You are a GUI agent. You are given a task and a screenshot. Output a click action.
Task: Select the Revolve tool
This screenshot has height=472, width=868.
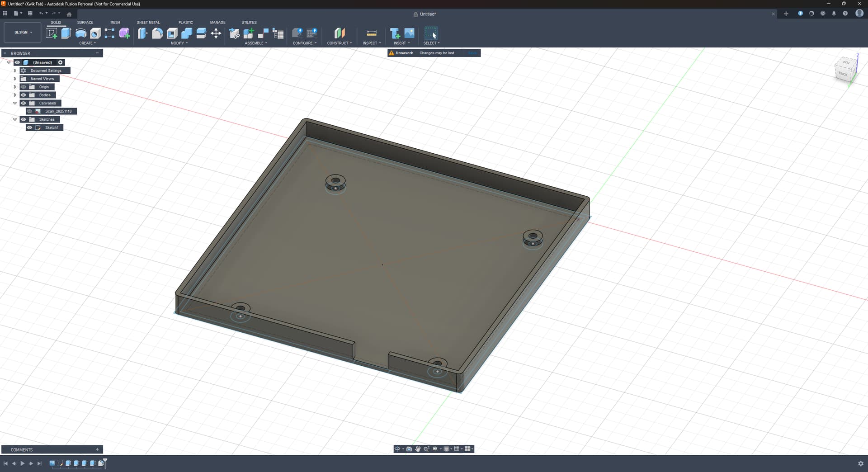click(81, 33)
